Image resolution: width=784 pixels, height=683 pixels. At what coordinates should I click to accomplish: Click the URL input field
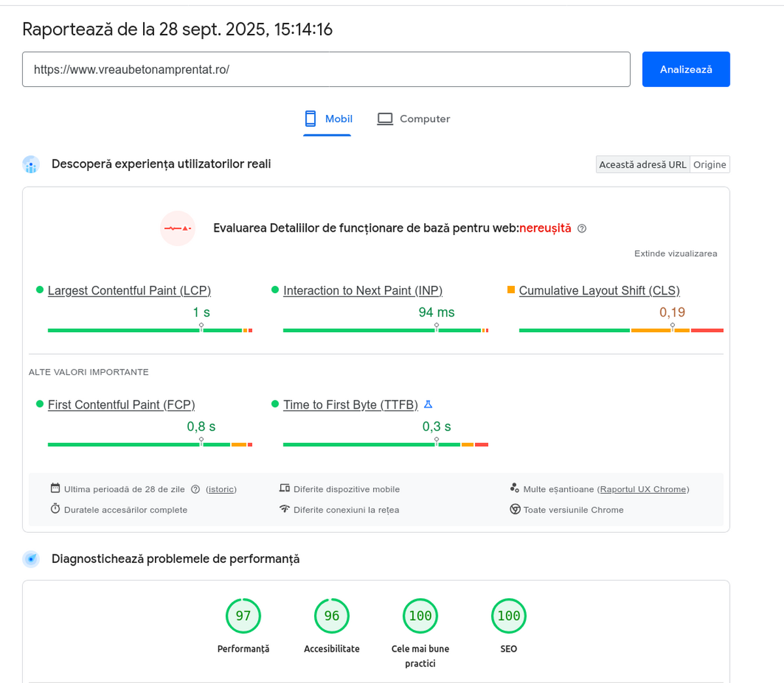326,69
